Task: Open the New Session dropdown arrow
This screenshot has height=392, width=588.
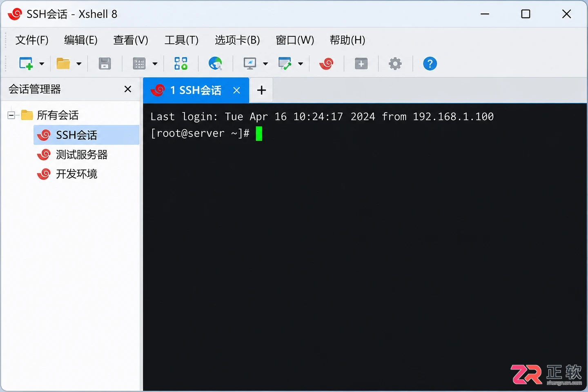Action: [42, 64]
